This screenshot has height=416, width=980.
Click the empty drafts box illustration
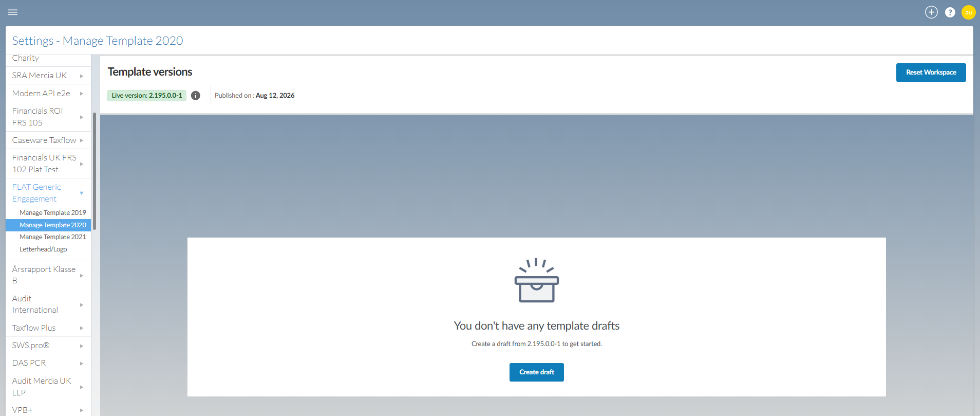(x=537, y=280)
